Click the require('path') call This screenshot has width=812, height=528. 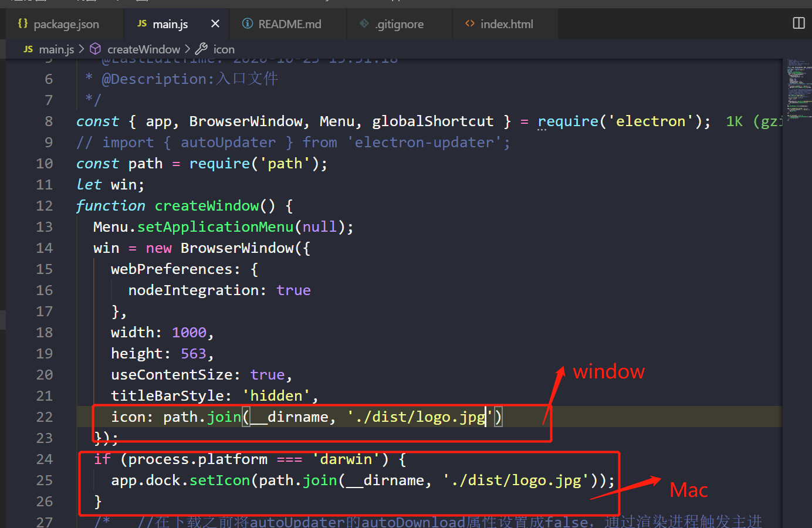coord(254,164)
